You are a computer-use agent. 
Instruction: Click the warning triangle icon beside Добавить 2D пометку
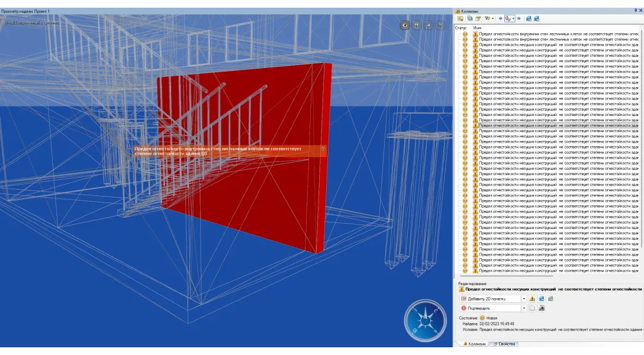[x=532, y=299]
